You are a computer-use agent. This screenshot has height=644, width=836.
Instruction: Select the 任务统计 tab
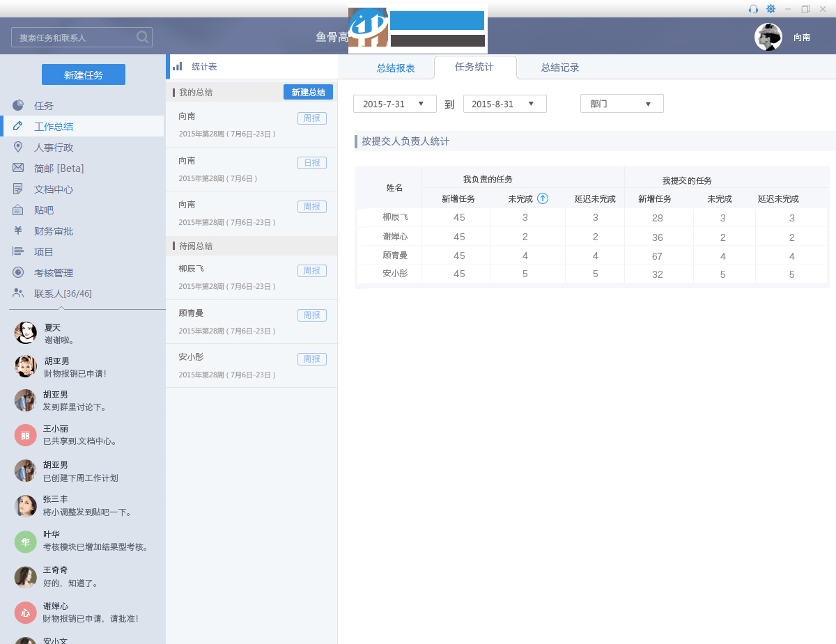coord(474,67)
